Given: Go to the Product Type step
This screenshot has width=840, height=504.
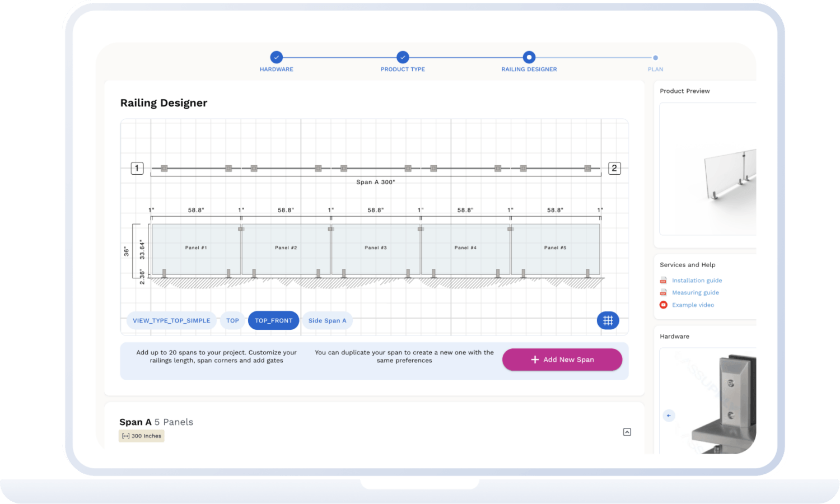Looking at the screenshot, I should [x=403, y=57].
